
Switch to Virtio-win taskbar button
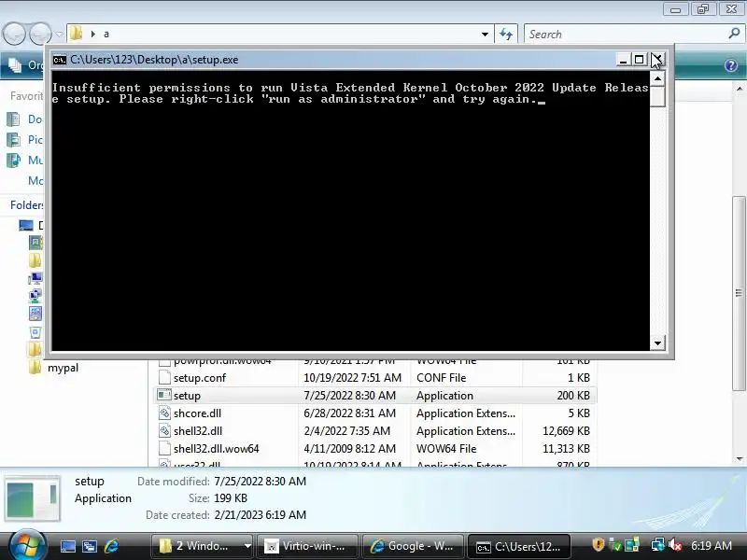point(307,546)
